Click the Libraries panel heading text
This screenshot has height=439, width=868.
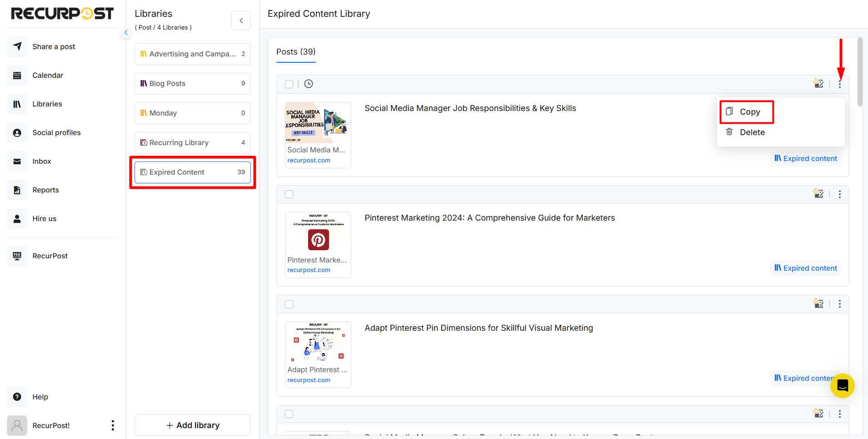point(153,14)
